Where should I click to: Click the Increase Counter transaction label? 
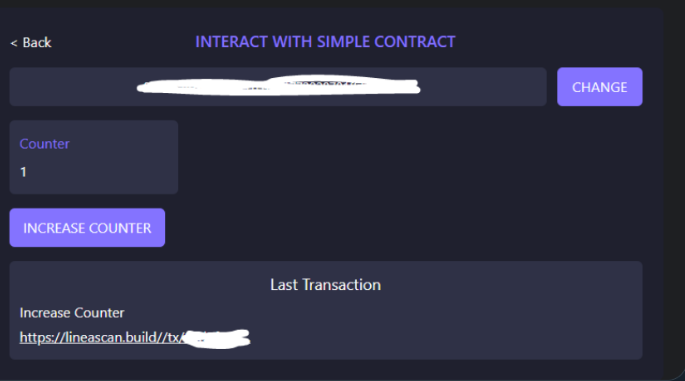tap(72, 312)
